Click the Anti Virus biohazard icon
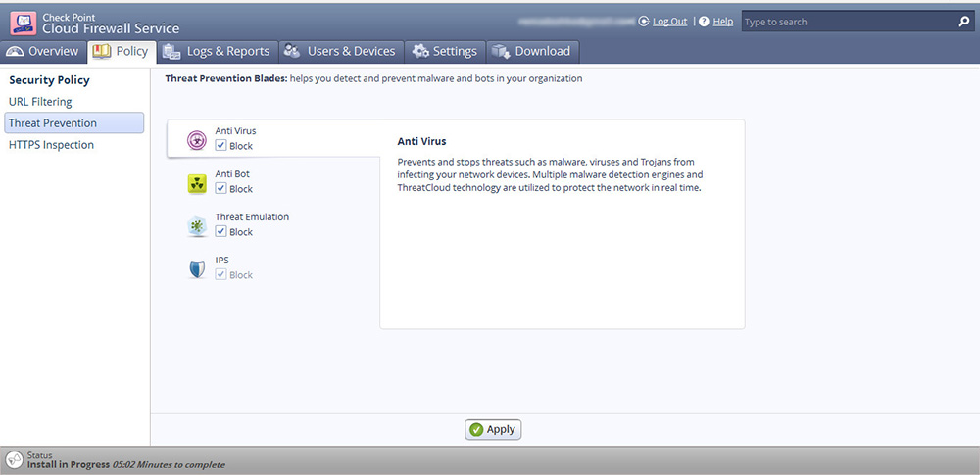 (x=197, y=141)
